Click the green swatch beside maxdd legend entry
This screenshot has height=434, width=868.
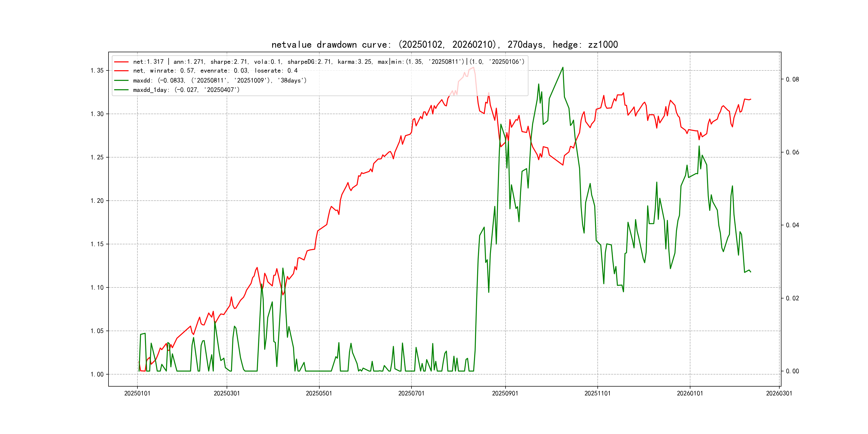pyautogui.click(x=121, y=81)
